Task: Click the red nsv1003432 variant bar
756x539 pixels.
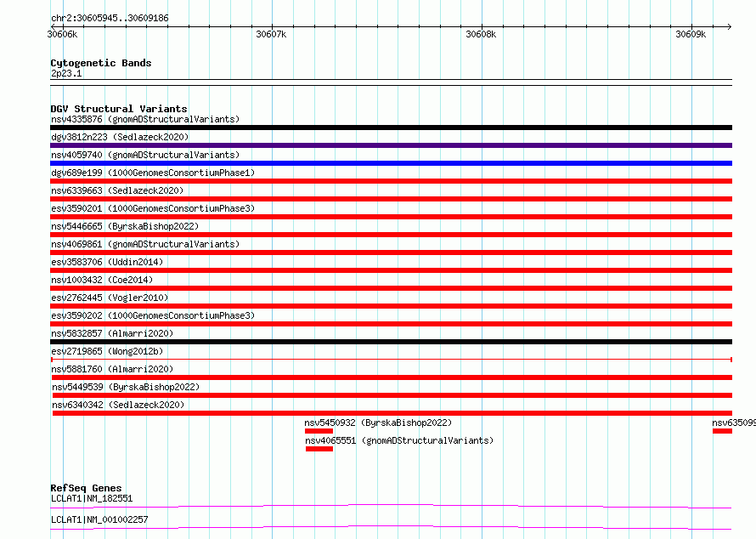Action: point(391,288)
